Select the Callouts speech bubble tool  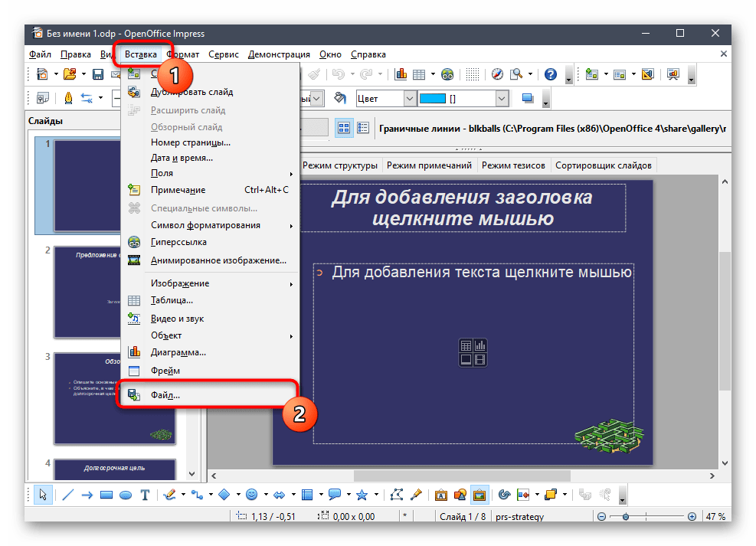[335, 495]
